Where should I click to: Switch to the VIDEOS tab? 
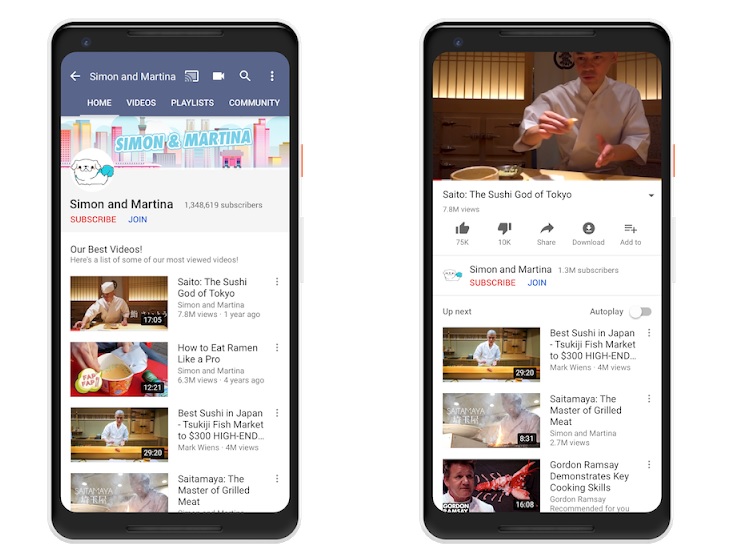tap(141, 103)
